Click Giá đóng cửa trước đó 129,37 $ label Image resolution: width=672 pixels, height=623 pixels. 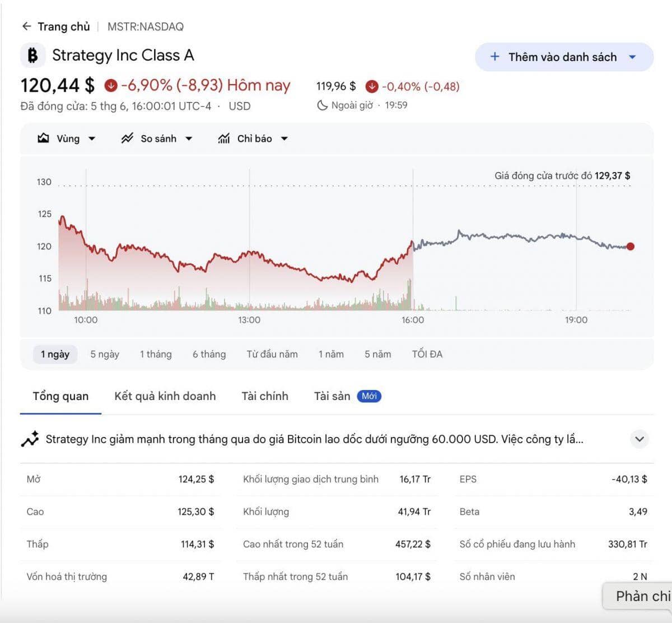(x=562, y=176)
